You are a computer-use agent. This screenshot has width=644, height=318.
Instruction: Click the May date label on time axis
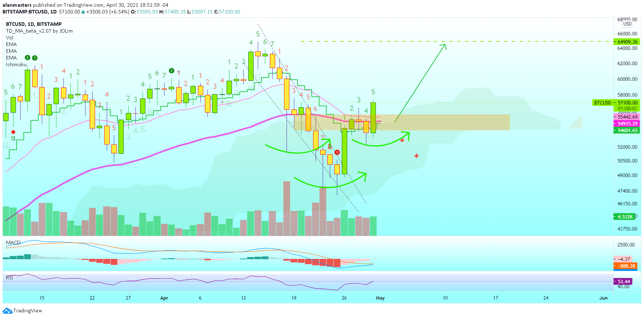pos(380,298)
